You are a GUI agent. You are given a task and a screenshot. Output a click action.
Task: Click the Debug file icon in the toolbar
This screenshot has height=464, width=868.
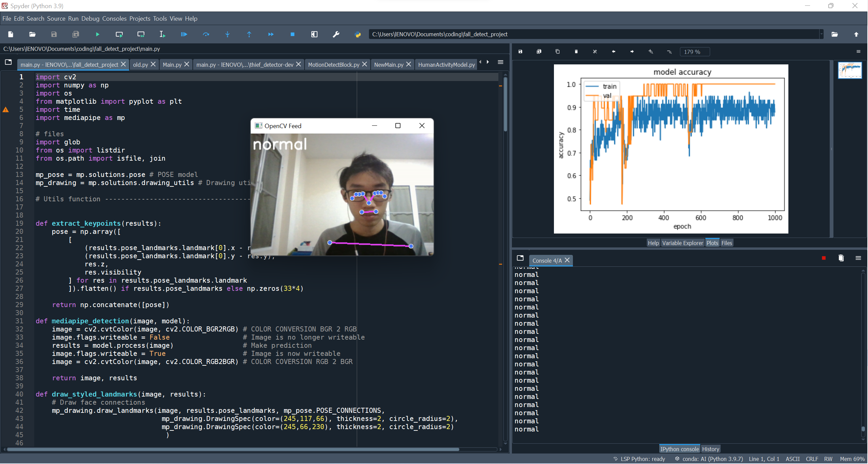pyautogui.click(x=184, y=34)
